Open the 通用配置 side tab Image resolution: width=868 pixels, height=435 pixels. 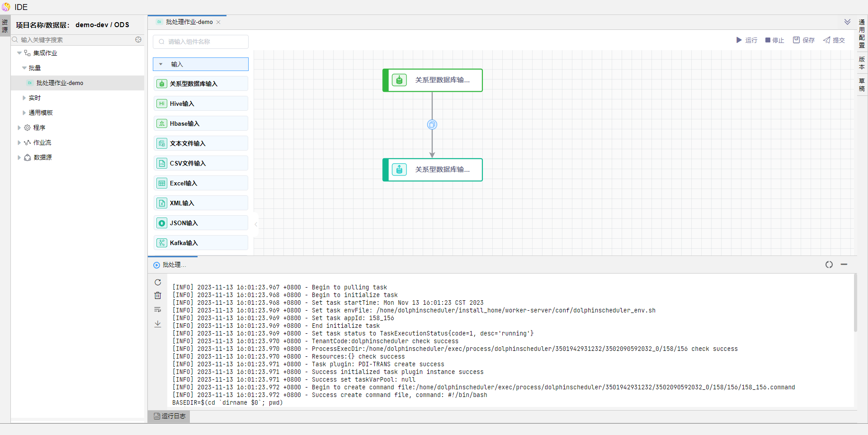[x=862, y=33]
